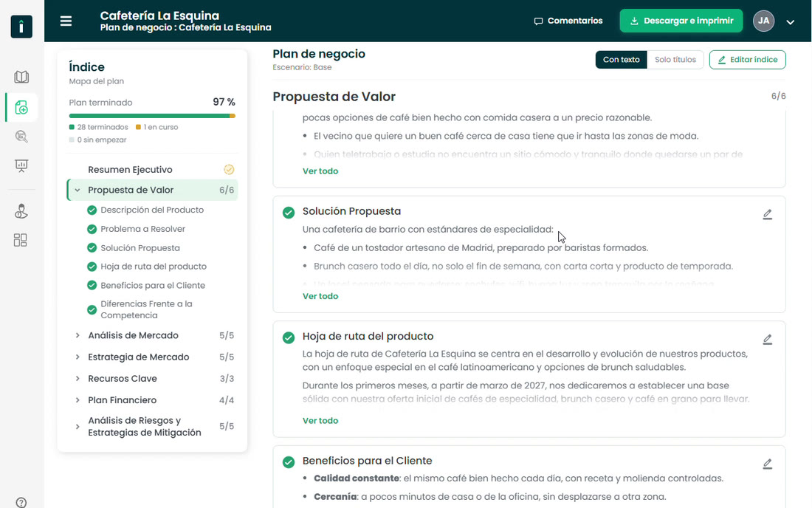The height and width of the screenshot is (508, 812).
Task: Click green check beside Beneficios para el Cliente title
Action: 289,462
